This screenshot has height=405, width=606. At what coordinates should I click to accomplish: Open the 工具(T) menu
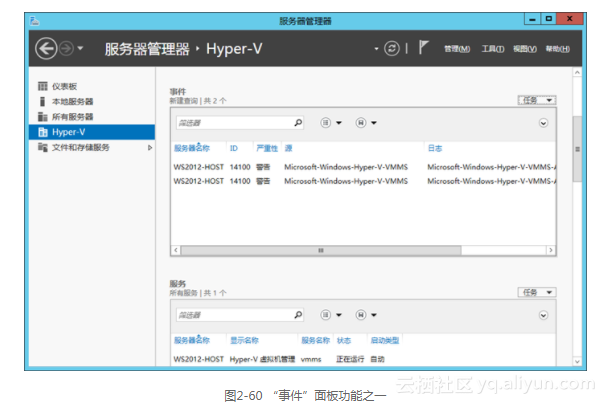pyautogui.click(x=493, y=49)
